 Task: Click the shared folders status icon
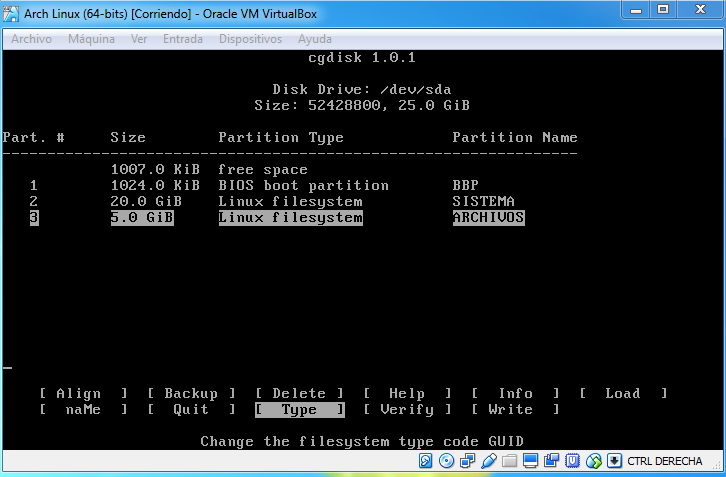pos(509,461)
